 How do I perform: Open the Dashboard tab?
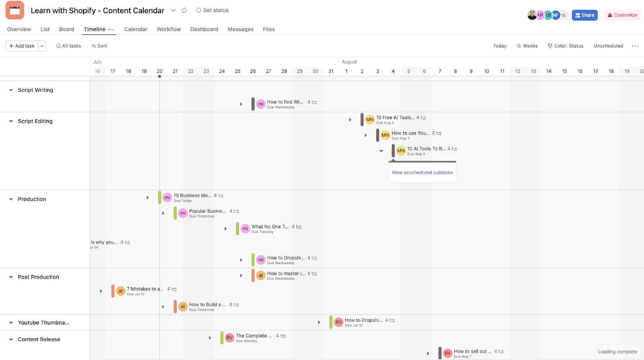pos(204,29)
